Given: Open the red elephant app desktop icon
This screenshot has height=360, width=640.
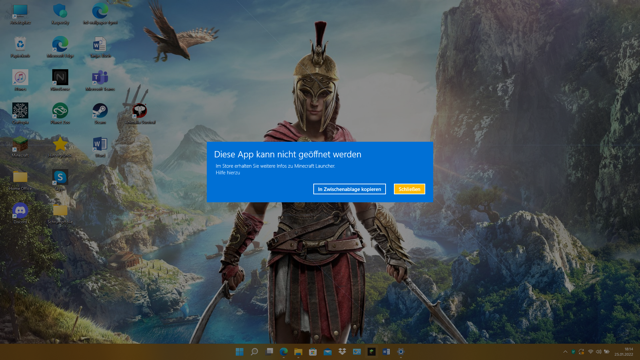Looking at the screenshot, I should click(140, 111).
